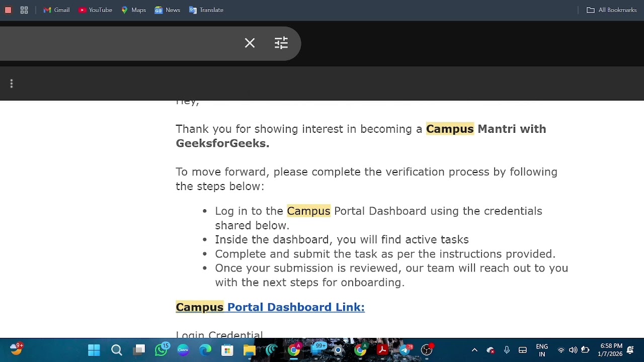Image resolution: width=644 pixels, height=362 pixels.
Task: Open the touch keyboard tray icon
Action: [x=523, y=350]
